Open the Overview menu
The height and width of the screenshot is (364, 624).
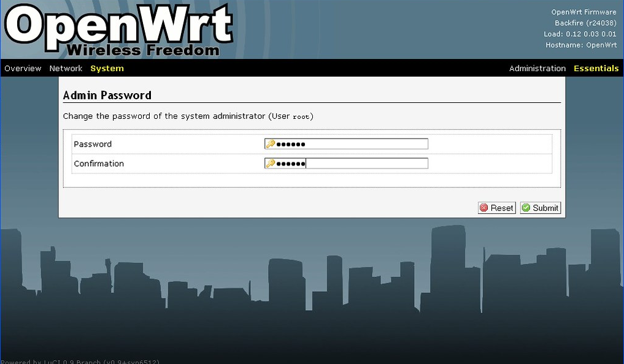tap(23, 69)
